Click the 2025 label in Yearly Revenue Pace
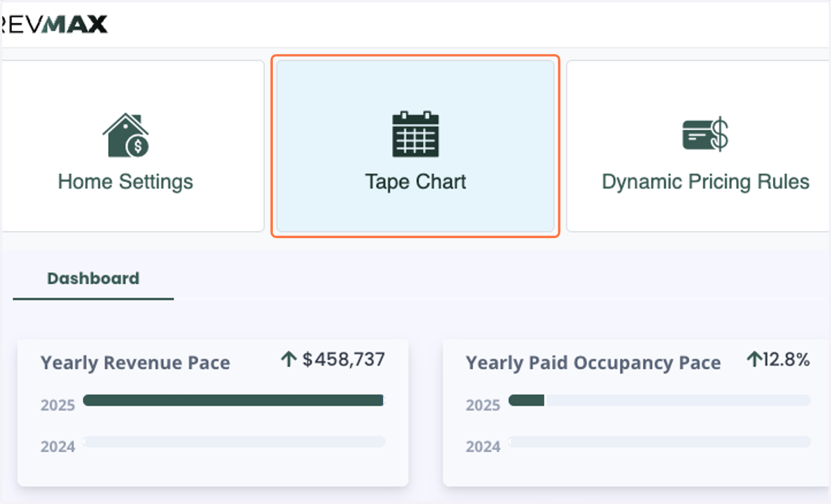 57,405
